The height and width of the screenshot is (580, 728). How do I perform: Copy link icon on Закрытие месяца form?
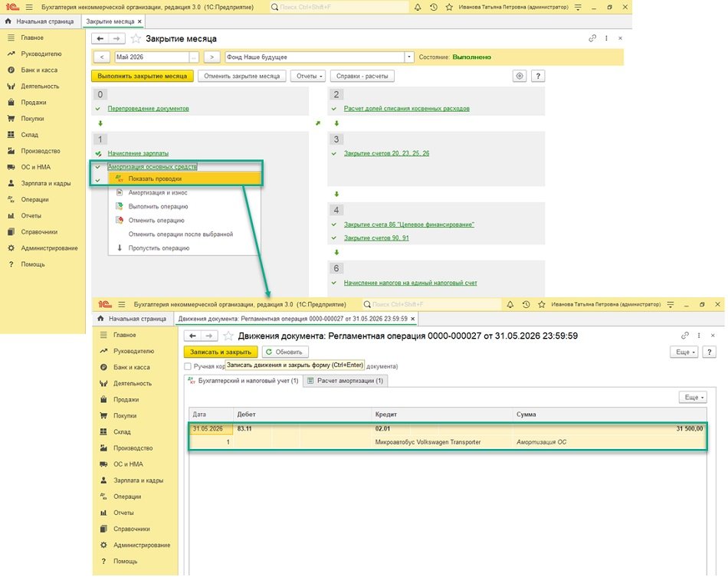592,38
